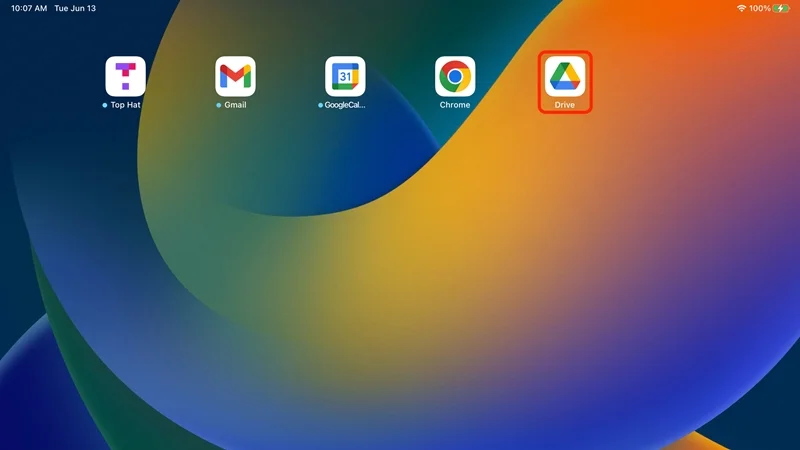Launch the Chrome browser app
Image resolution: width=800 pixels, height=450 pixels.
point(455,77)
